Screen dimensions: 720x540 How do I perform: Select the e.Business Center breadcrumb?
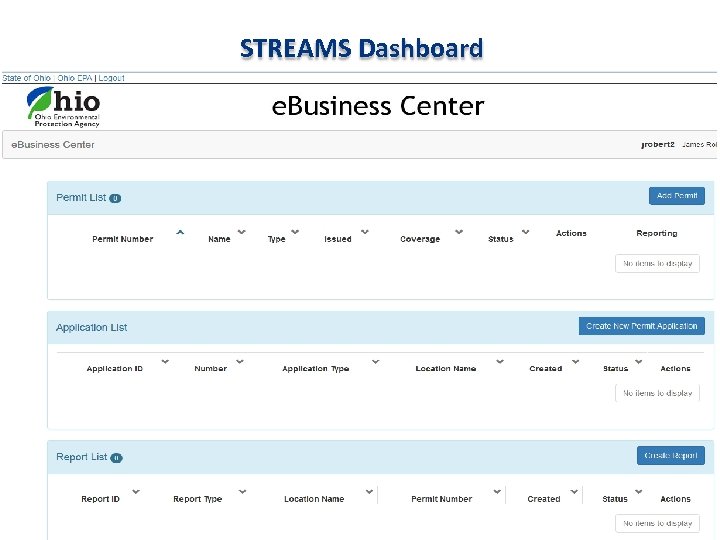point(53,145)
